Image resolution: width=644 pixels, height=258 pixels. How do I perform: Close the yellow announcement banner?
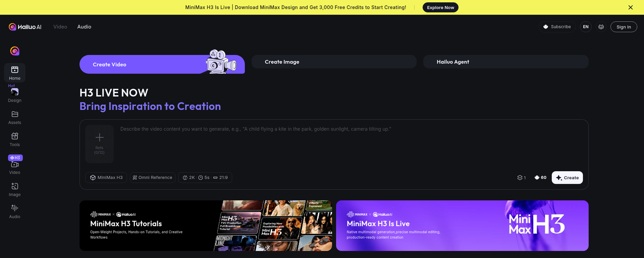coord(630,7)
